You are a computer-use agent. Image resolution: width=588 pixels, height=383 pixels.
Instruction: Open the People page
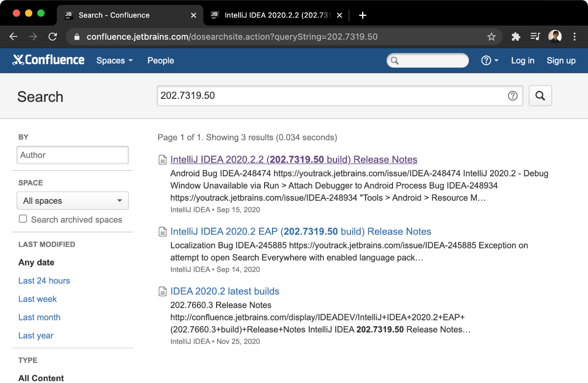[x=161, y=60]
